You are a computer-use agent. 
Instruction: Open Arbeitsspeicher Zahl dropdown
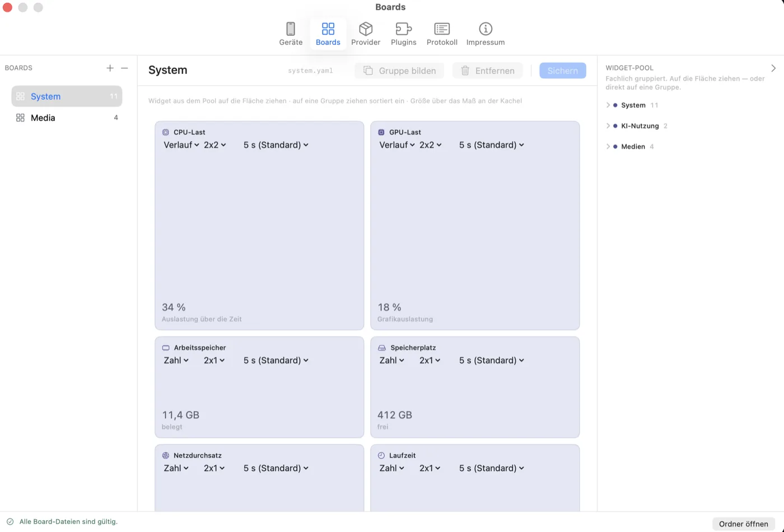(176, 361)
